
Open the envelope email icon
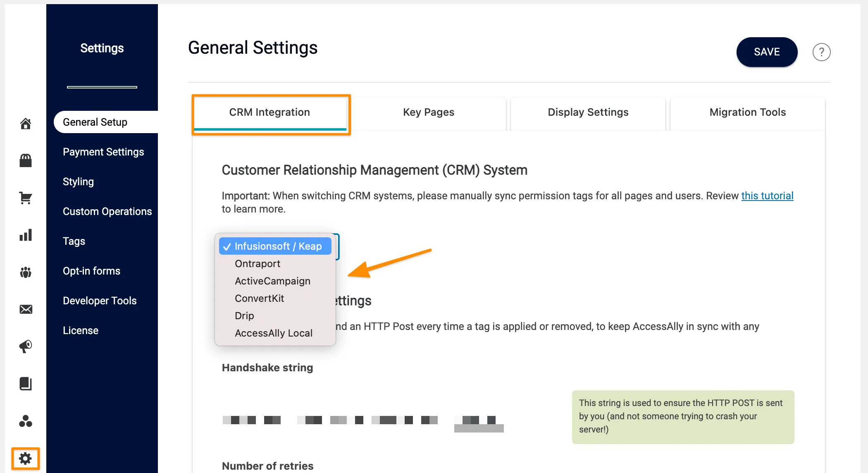(26, 309)
